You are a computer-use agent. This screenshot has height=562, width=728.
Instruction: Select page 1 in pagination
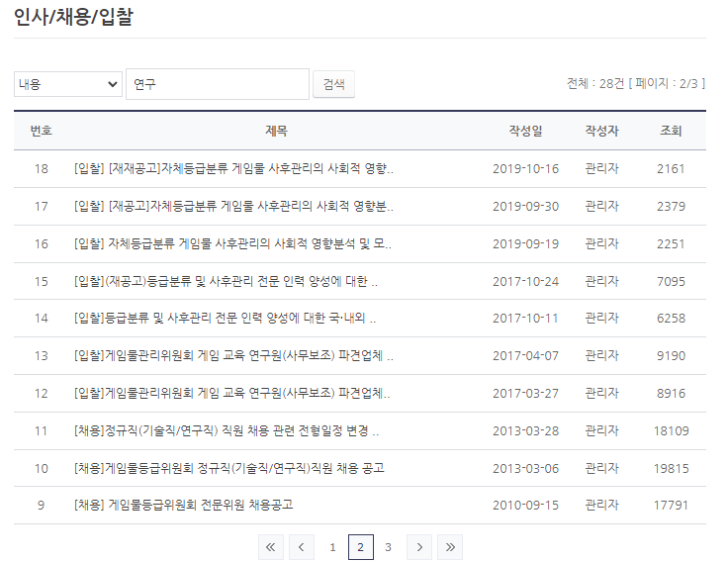(x=332, y=547)
